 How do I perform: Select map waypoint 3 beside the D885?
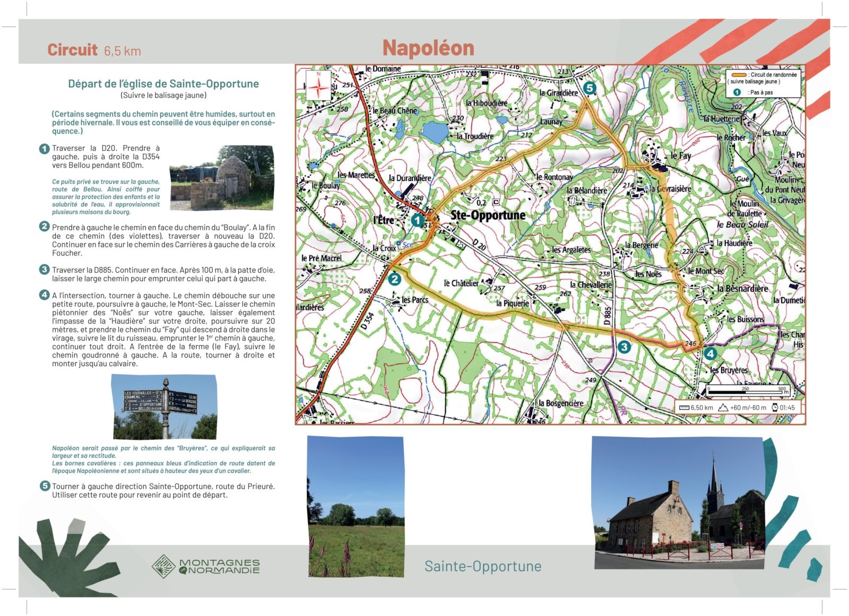[624, 347]
